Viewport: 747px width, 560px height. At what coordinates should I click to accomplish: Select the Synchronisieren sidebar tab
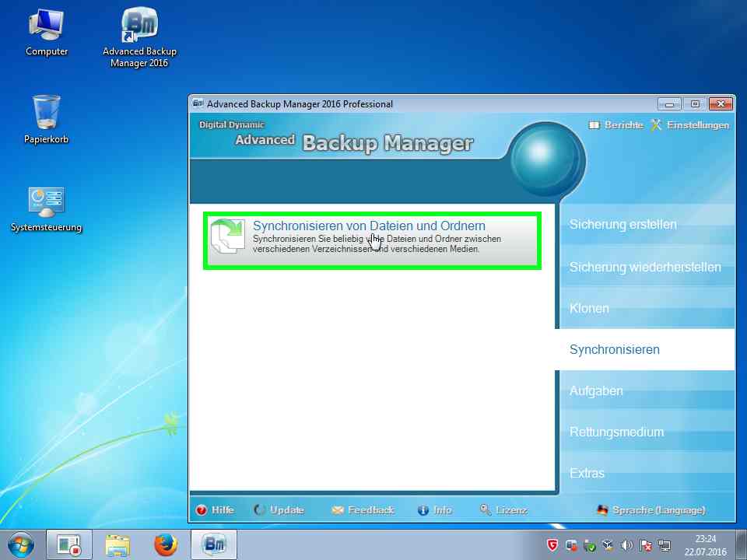645,349
